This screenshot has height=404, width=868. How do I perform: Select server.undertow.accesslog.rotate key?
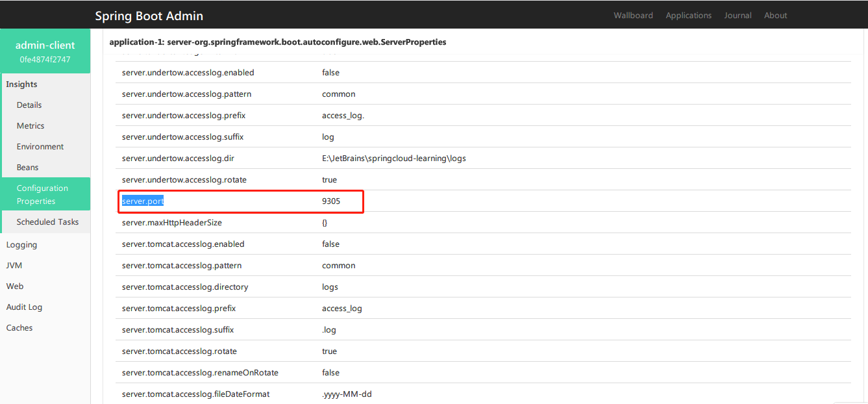point(184,180)
